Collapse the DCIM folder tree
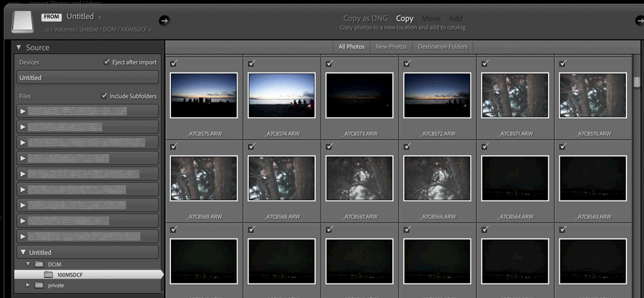Image resolution: width=644 pixels, height=298 pixels. point(28,264)
